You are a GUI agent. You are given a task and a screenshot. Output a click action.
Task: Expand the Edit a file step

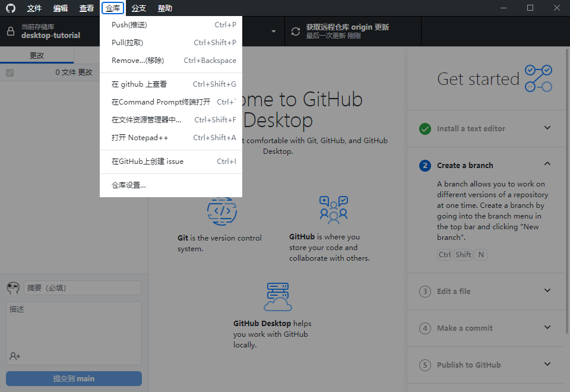point(547,290)
